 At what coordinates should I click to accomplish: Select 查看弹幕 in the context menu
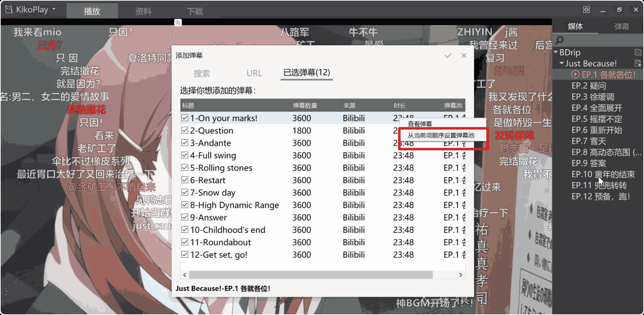pos(419,124)
